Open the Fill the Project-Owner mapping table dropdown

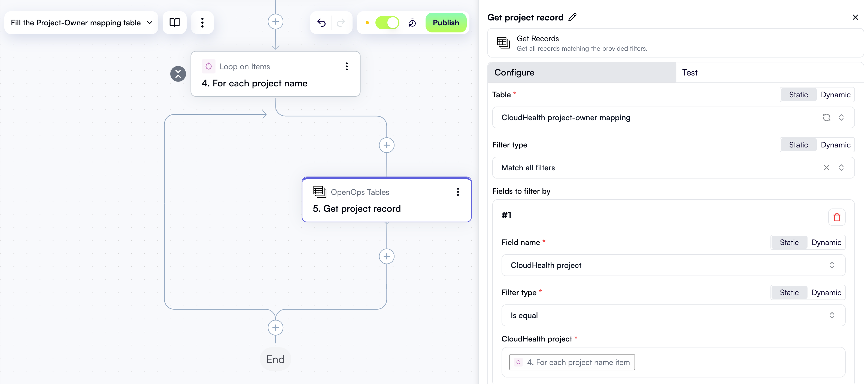[x=149, y=23]
